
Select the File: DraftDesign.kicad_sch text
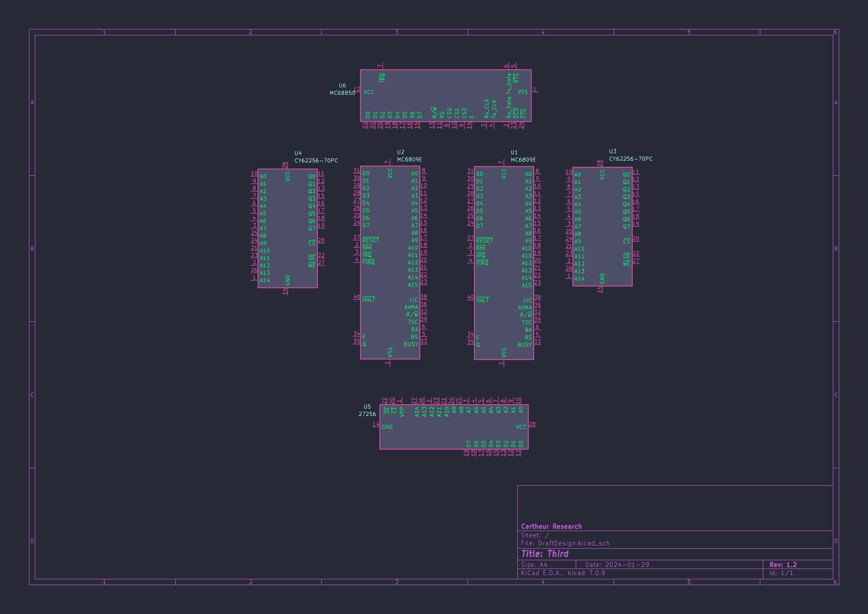coord(565,543)
